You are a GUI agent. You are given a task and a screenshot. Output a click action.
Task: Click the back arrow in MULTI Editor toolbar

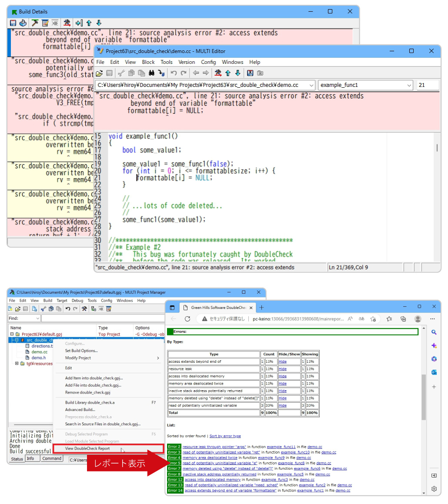pos(196,73)
